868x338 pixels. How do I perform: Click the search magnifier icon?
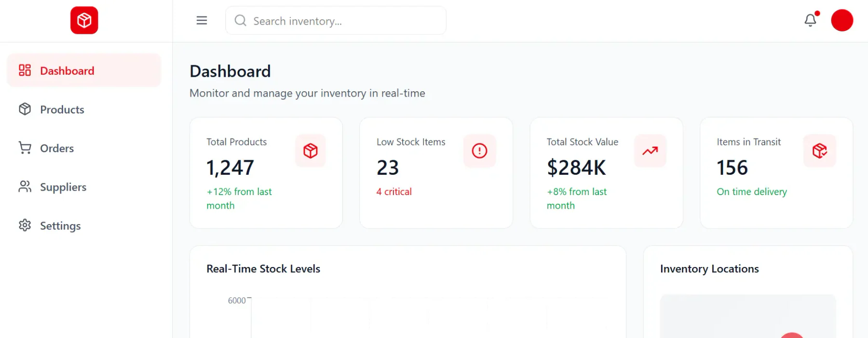tap(240, 20)
